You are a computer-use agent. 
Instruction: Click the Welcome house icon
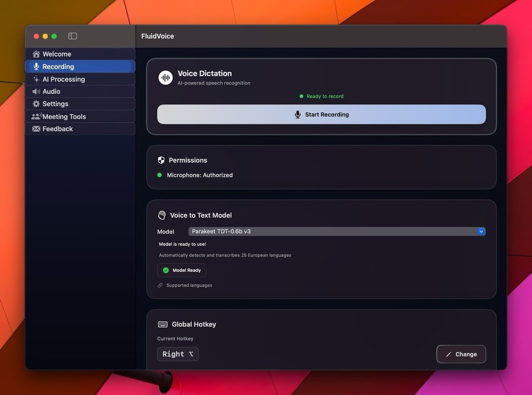tap(36, 54)
